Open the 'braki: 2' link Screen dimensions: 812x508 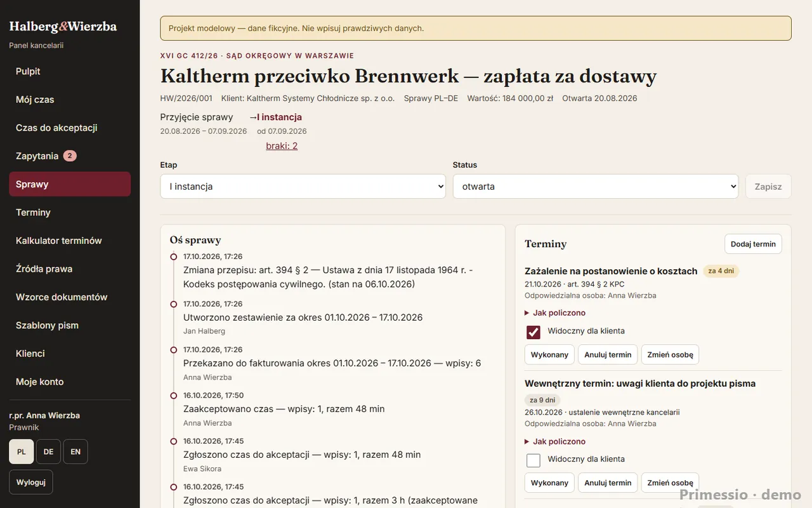click(282, 145)
